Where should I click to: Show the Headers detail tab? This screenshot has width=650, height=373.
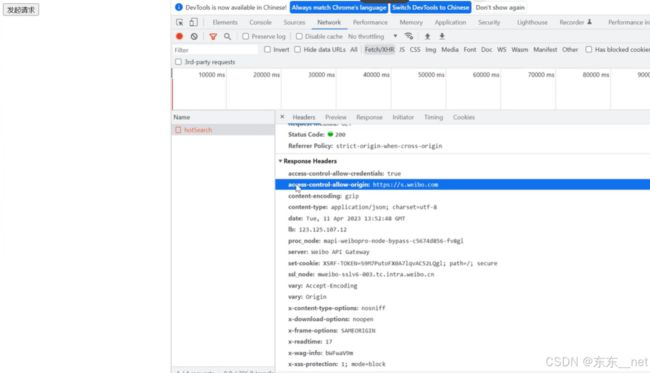tap(304, 117)
